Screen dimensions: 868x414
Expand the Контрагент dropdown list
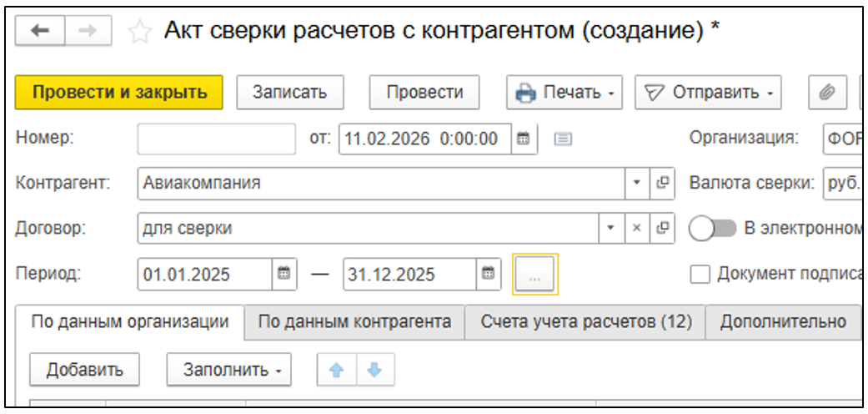coord(636,183)
